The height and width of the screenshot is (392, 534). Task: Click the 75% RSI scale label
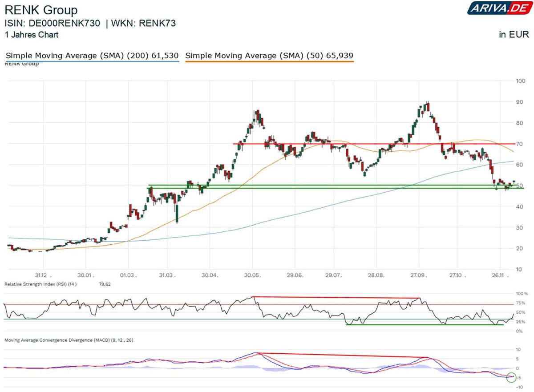click(522, 303)
